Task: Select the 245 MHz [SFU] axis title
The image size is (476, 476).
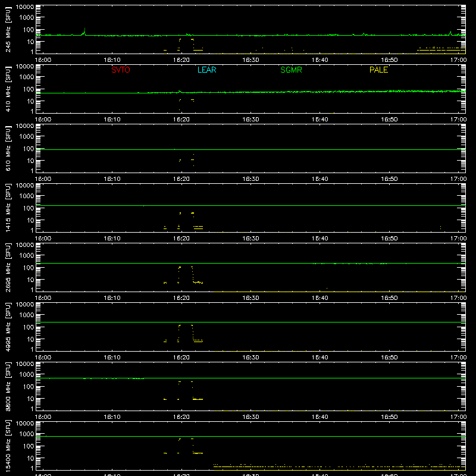Action: (8, 30)
